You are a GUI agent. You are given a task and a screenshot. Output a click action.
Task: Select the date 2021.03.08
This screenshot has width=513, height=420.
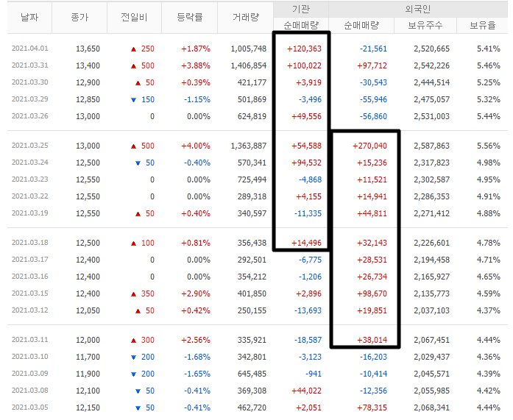pyautogui.click(x=29, y=391)
